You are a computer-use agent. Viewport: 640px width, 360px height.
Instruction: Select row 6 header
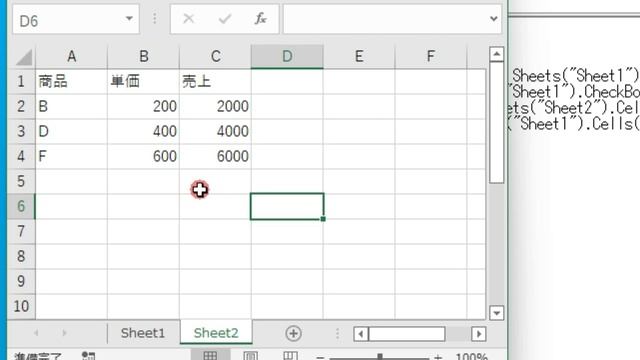click(21, 206)
